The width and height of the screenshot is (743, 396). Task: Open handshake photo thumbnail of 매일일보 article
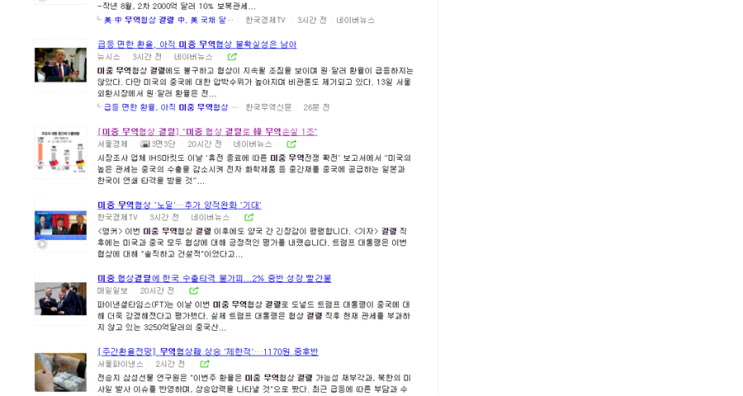click(61, 299)
